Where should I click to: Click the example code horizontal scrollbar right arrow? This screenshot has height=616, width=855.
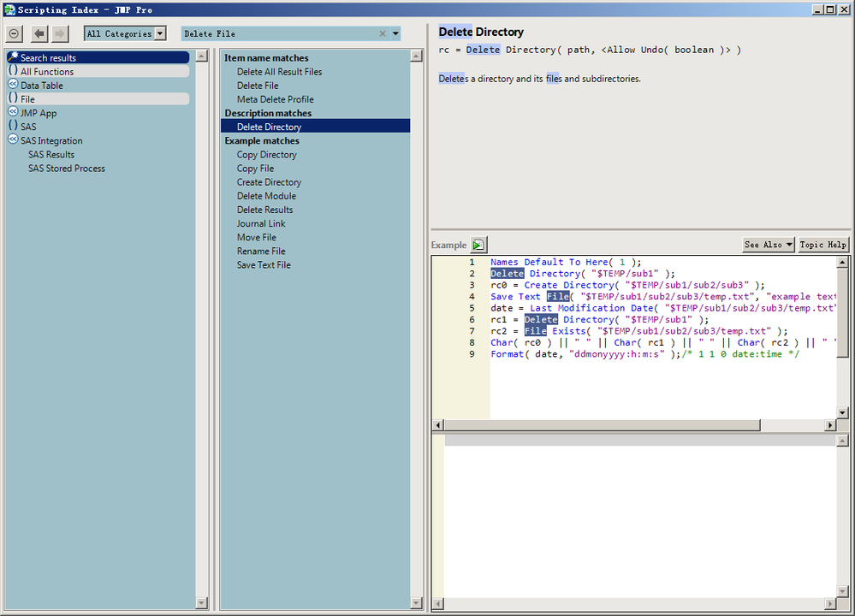coord(829,425)
